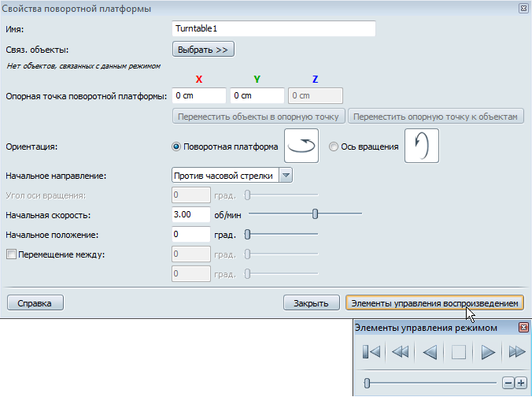Click the fast-forward double-arrow icon
Image resolution: width=532 pixels, height=397 pixels.
[x=517, y=352]
